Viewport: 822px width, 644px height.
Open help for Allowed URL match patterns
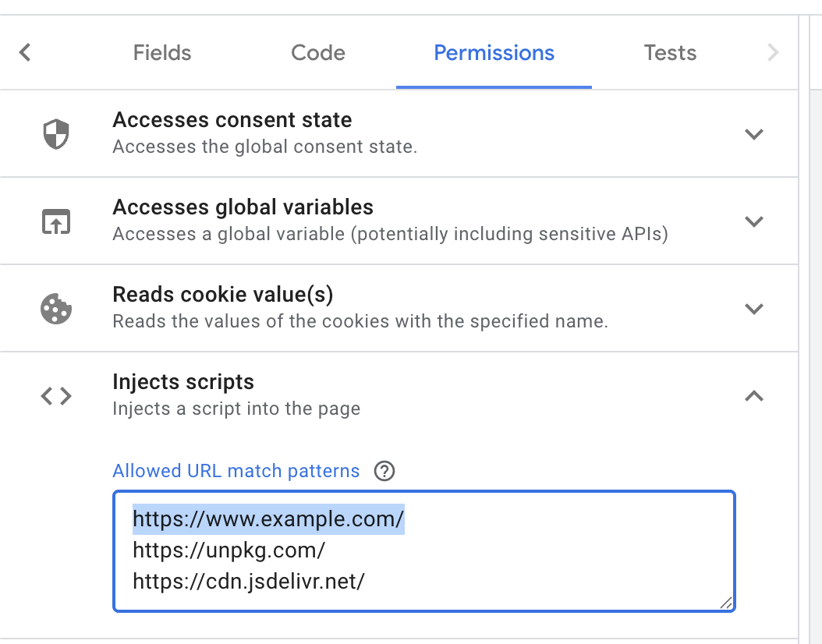click(384, 471)
